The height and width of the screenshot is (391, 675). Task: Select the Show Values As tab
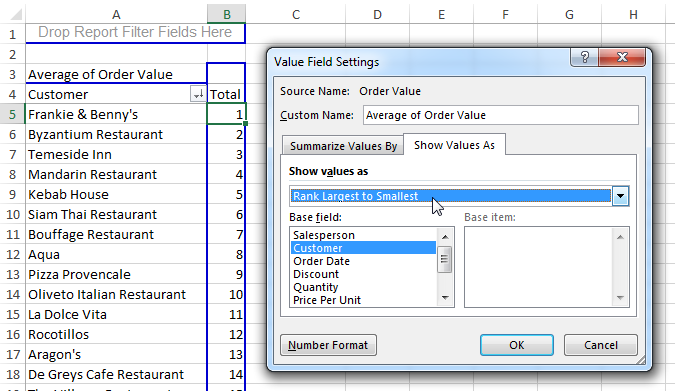pos(454,145)
